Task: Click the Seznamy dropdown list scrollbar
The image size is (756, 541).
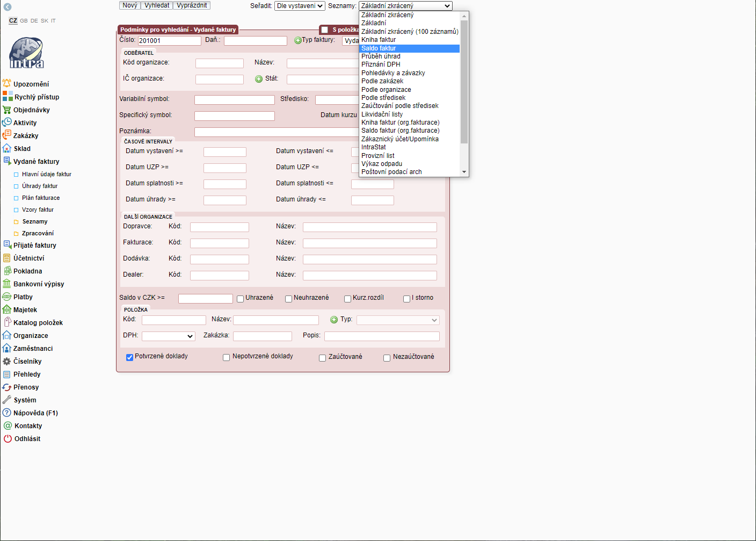Action: (464, 81)
